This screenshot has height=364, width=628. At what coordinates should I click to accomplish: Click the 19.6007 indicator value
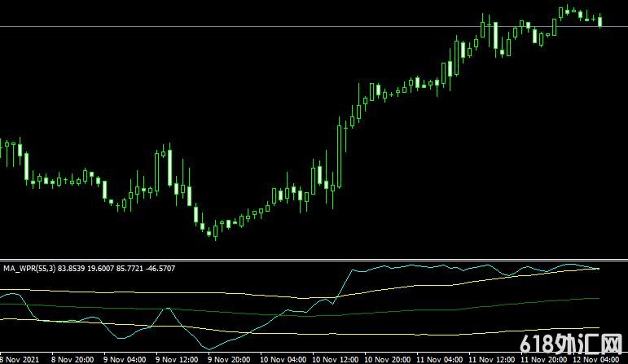(100, 268)
